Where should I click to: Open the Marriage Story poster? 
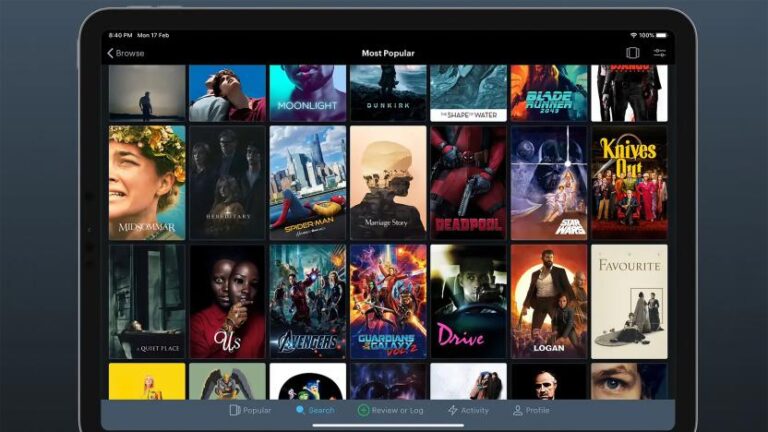tap(388, 183)
